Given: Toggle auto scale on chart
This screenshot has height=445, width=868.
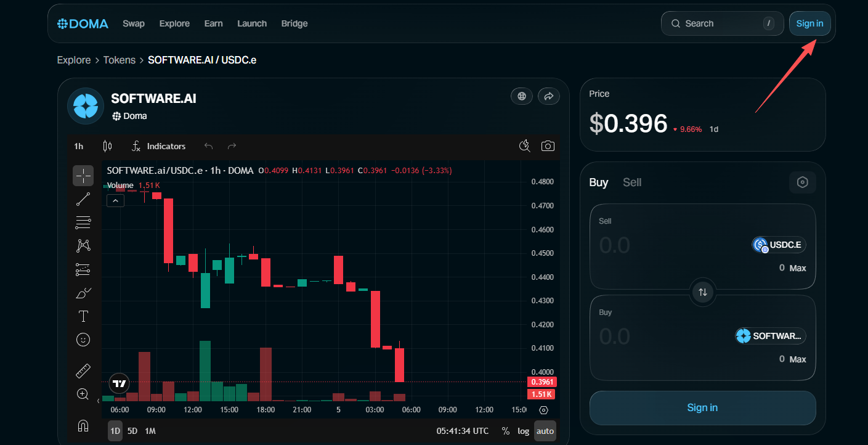Looking at the screenshot, I should [x=545, y=431].
